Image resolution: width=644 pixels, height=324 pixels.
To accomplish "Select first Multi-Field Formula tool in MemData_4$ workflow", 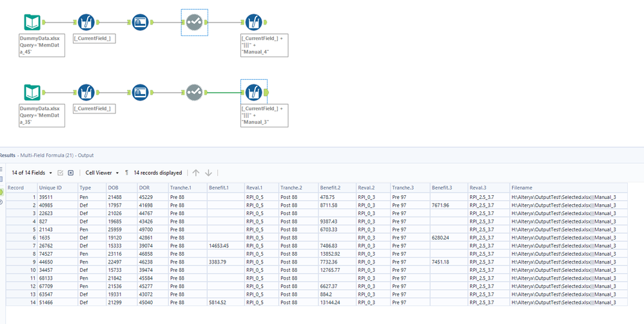I will pos(86,22).
